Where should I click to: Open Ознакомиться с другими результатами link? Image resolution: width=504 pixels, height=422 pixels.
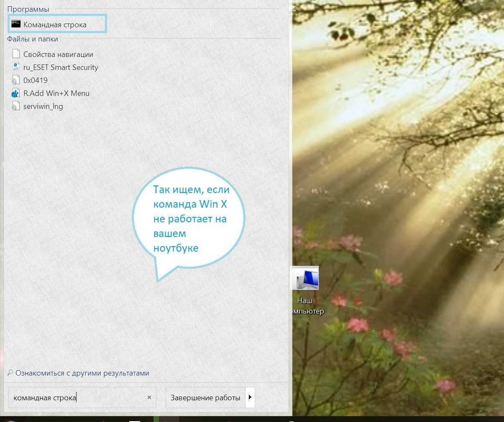click(x=82, y=373)
